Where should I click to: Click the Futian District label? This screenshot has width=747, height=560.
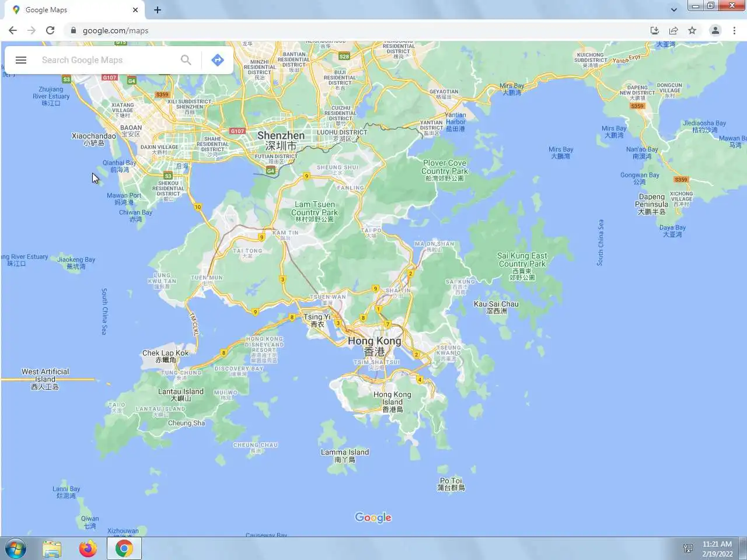(x=276, y=159)
